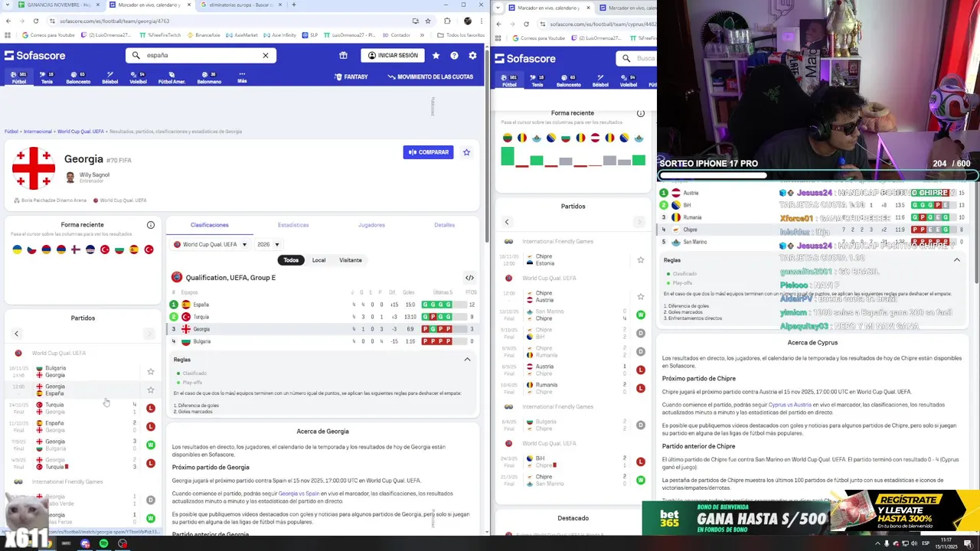Image resolution: width=980 pixels, height=551 pixels.
Task: Go to previous matches in Chipre window
Action: click(x=506, y=222)
